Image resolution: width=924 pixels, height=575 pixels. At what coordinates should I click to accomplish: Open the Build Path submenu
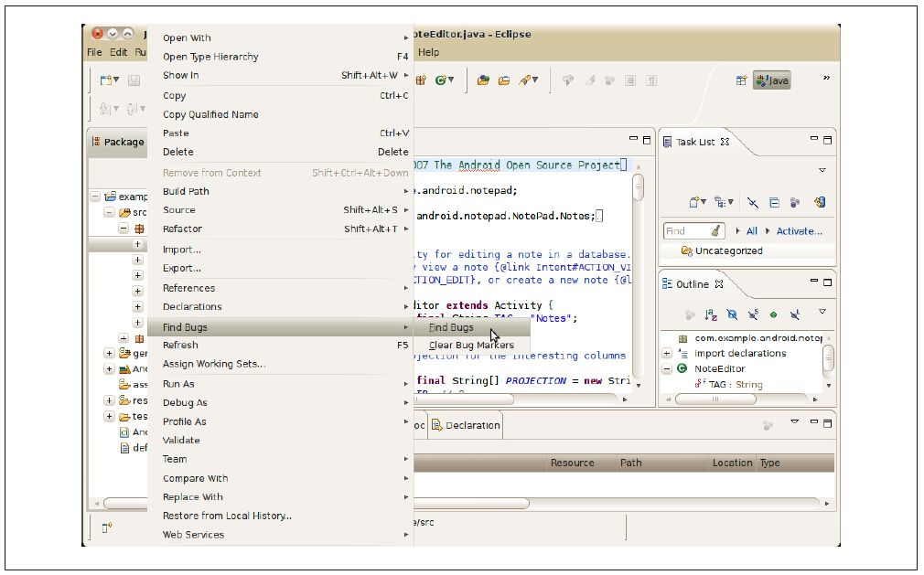[281, 191]
